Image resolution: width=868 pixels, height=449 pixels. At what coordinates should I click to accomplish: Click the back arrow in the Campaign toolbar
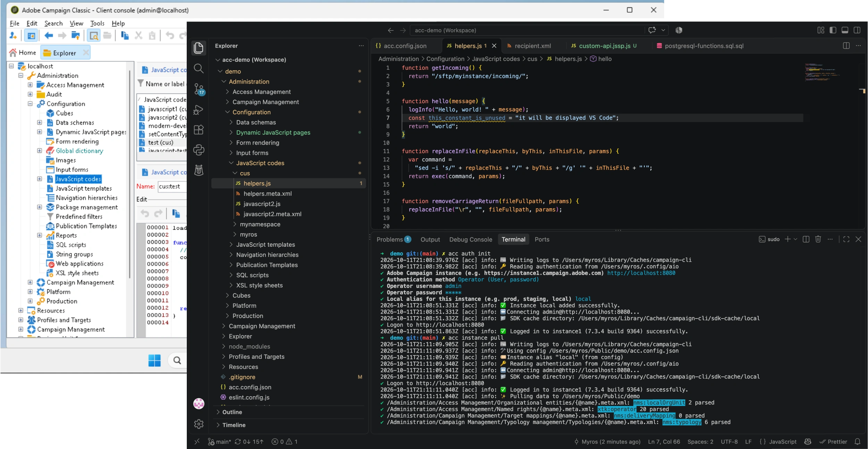point(49,35)
